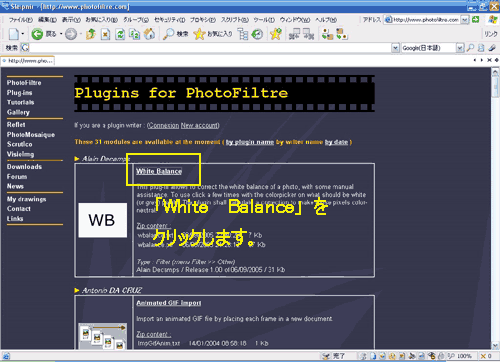Click the Refresh page icon
Screen dimensions: 500x362
(120, 34)
